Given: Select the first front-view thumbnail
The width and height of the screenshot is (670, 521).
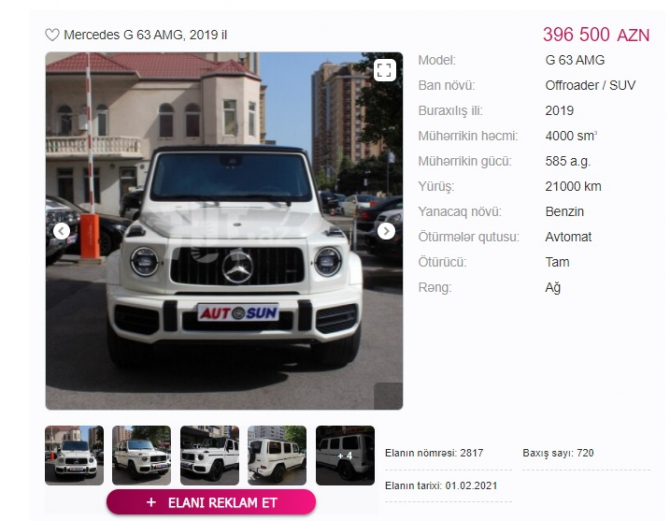Looking at the screenshot, I should point(74,455).
